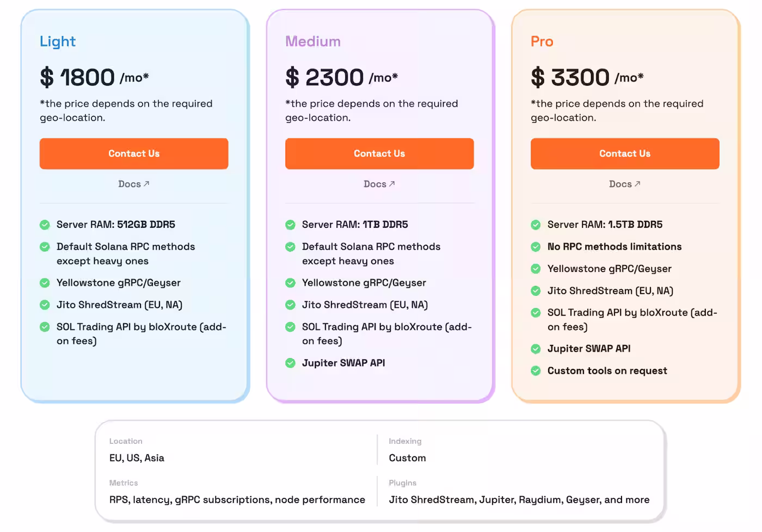
Task: Click the $ 3300 Pro price
Action: click(570, 77)
